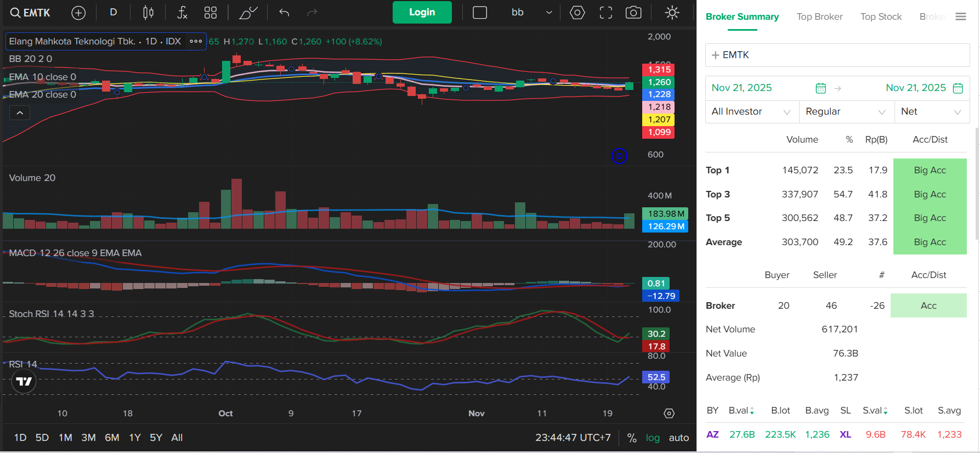Image resolution: width=980 pixels, height=453 pixels.
Task: Open the indicators fx menu
Action: point(182,13)
